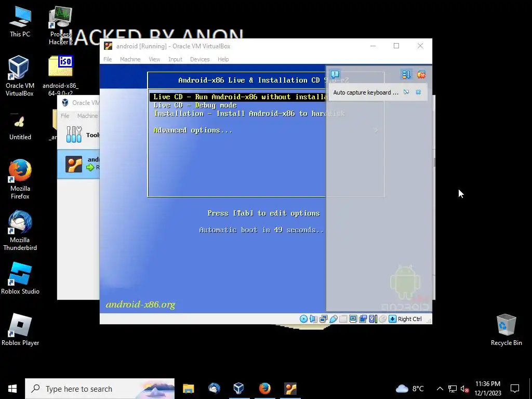This screenshot has height=399, width=532.
Task: Click the taskbar search box
Action: tap(100, 389)
